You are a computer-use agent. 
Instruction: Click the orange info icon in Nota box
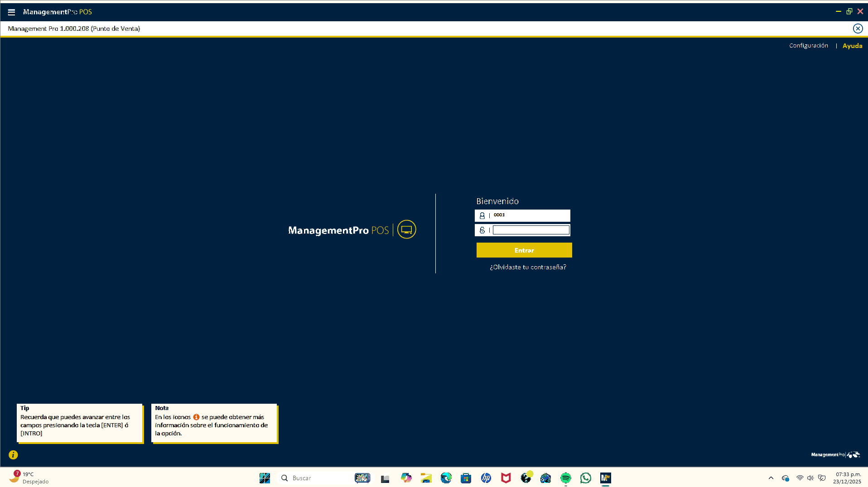196,417
